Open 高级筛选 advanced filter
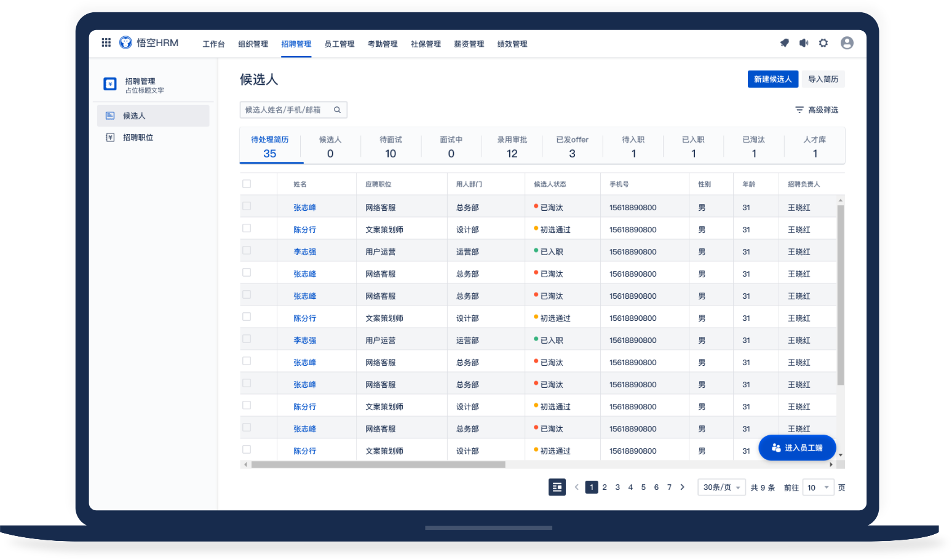952x560 pixels. coord(817,110)
